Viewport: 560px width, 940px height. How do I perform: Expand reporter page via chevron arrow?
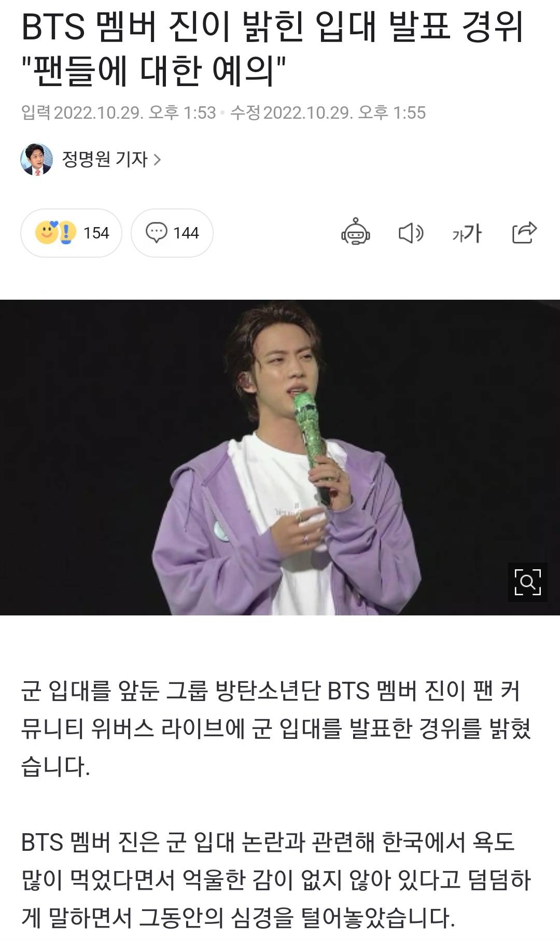click(157, 160)
